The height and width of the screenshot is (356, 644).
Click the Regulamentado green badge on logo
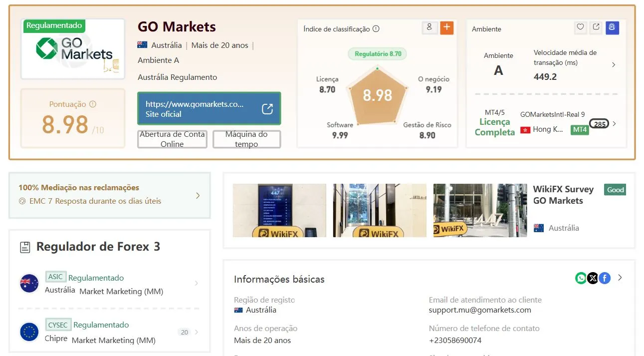[x=54, y=25]
